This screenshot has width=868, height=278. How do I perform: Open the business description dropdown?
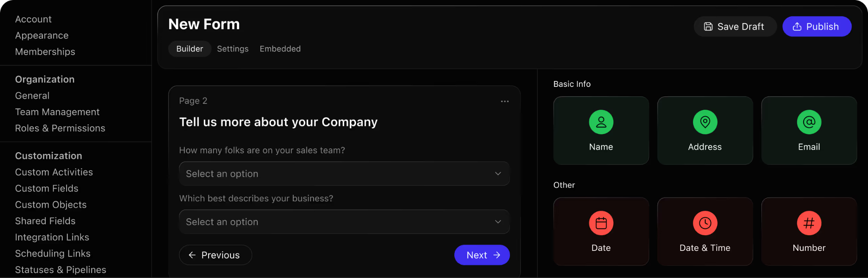(x=344, y=222)
